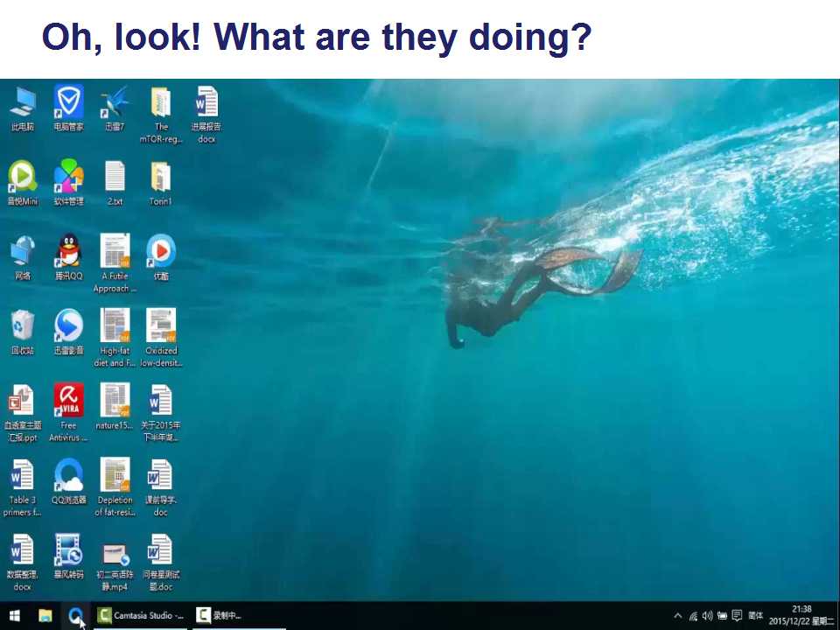Viewport: 840px width, 630px height.
Task: Select the 电脑管家 shield shortcut icon
Action: [x=68, y=102]
